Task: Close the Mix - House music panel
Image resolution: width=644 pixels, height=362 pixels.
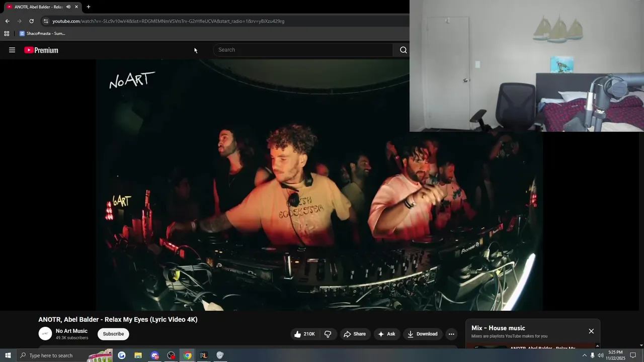Action: tap(591, 331)
